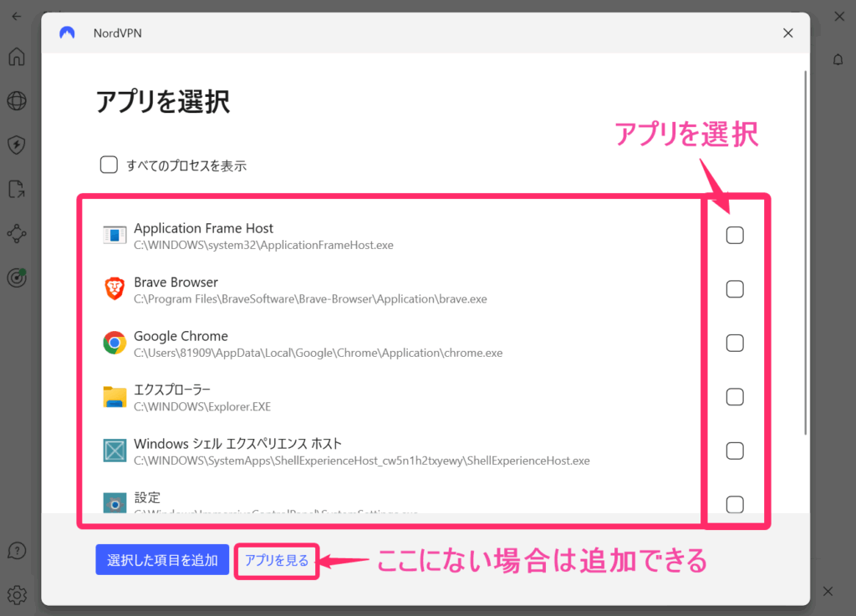This screenshot has width=856, height=616.
Task: Click the 設定 gear app icon
Action: (x=115, y=502)
